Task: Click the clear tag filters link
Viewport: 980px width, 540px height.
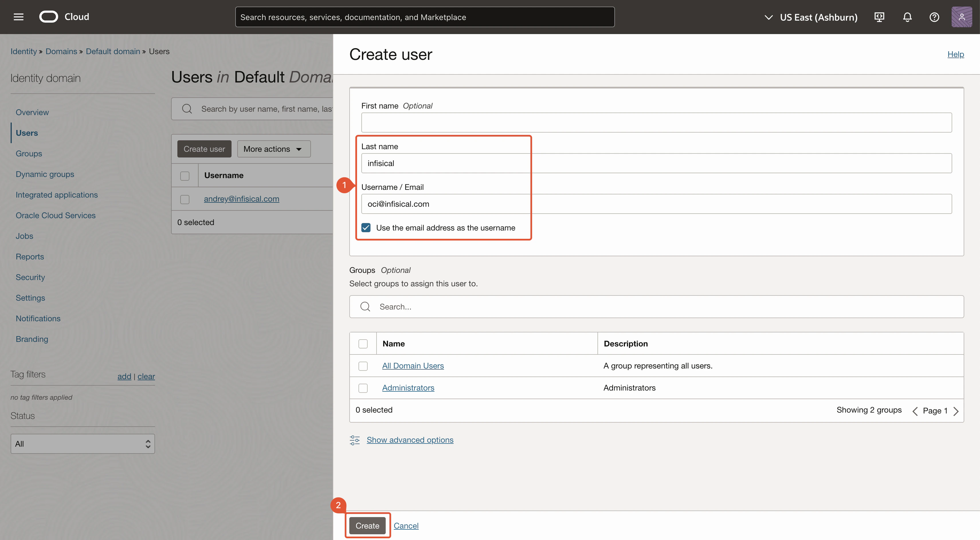Action: click(146, 376)
